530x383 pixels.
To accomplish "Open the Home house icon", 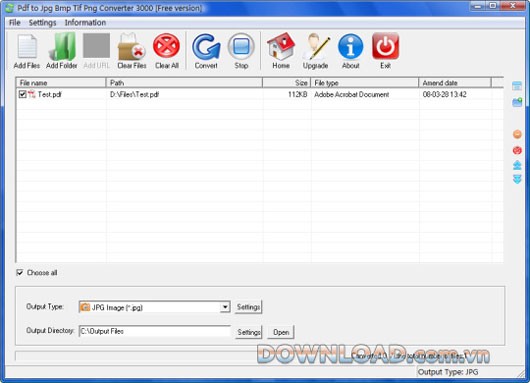I will [x=281, y=47].
